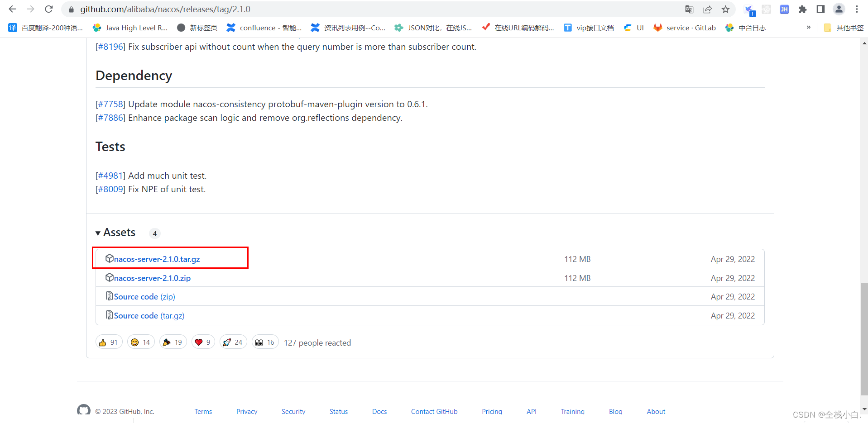Click the lock icon in the address bar
Image resolution: width=868 pixels, height=423 pixels.
pyautogui.click(x=71, y=10)
